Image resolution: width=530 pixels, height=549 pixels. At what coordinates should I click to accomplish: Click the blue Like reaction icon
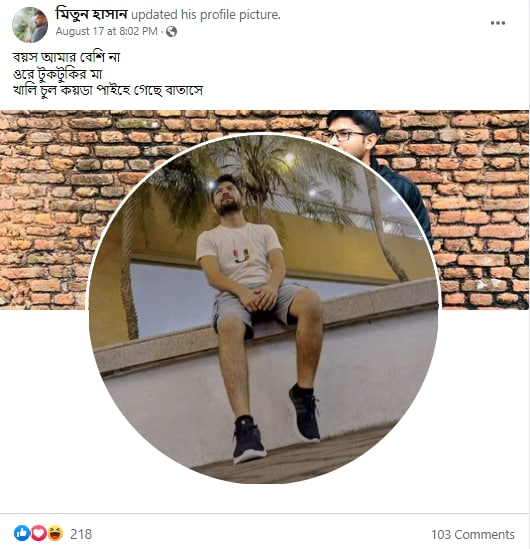point(22,533)
